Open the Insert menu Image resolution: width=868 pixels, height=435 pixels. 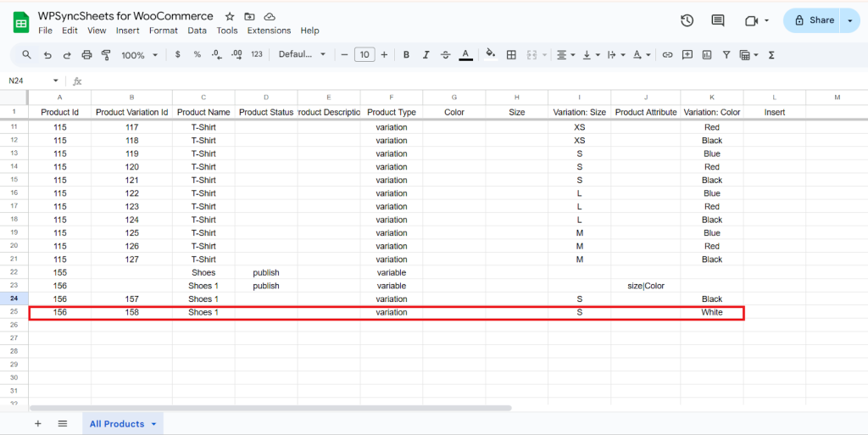tap(127, 31)
